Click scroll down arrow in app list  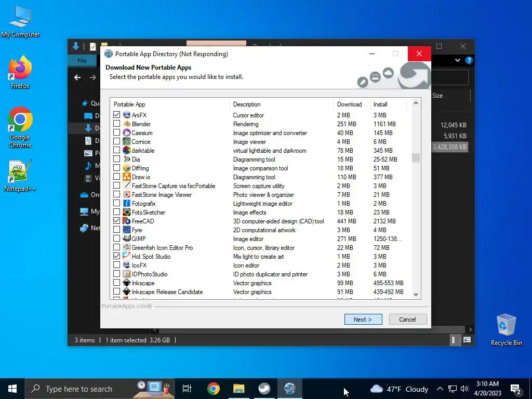(416, 295)
